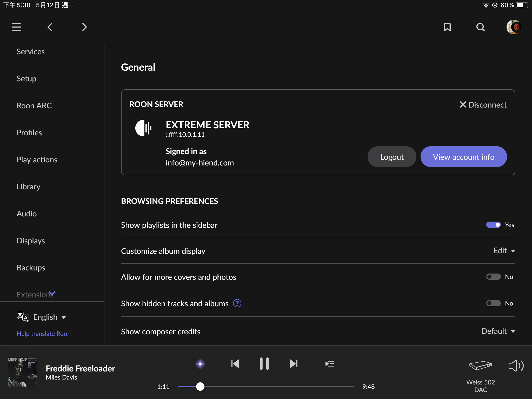Click the language translate icon
Screen dimensions: 532x399
(x=23, y=317)
